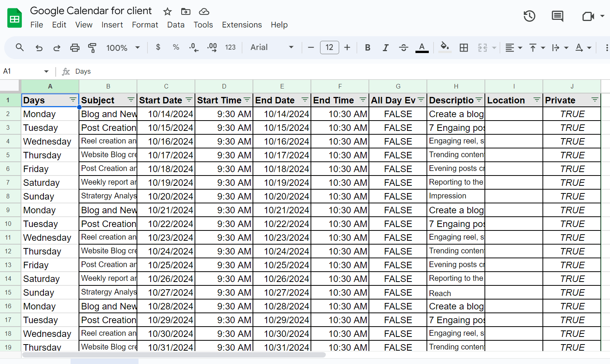Format as currency with dollar button
The image size is (610, 364).
point(158,47)
